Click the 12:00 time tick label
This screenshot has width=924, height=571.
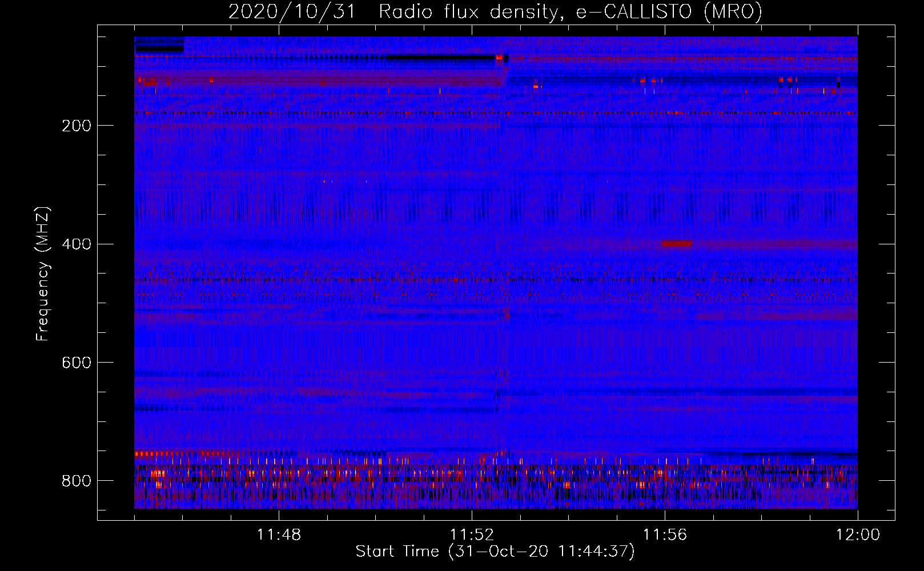point(858,535)
